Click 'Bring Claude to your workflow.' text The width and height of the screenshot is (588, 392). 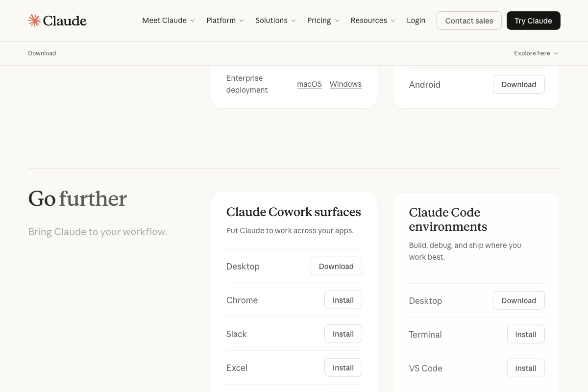point(98,232)
